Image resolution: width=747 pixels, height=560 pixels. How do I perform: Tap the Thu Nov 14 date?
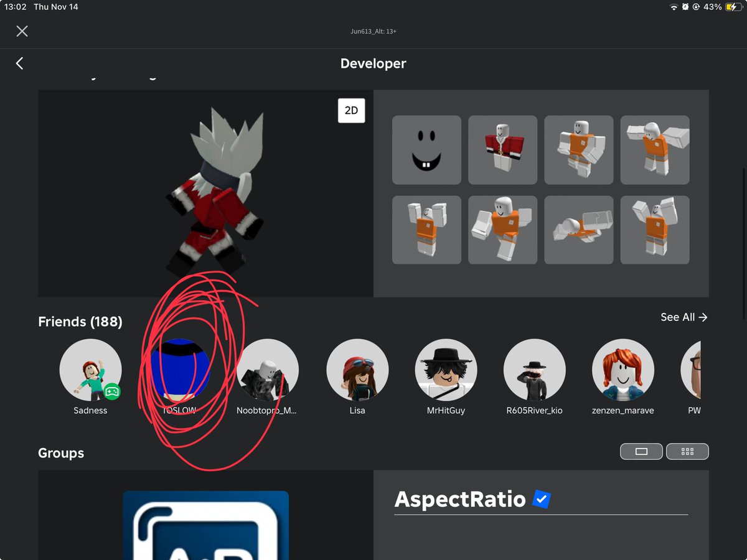click(x=57, y=7)
